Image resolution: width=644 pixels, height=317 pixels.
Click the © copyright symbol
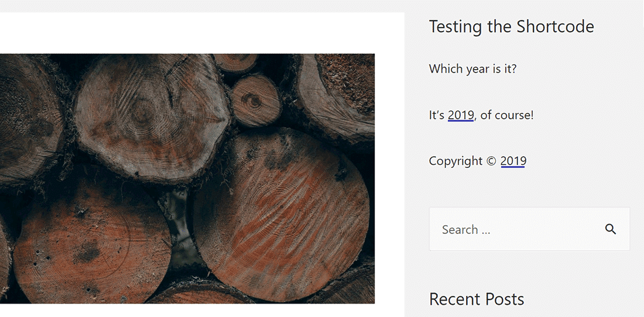pos(492,161)
